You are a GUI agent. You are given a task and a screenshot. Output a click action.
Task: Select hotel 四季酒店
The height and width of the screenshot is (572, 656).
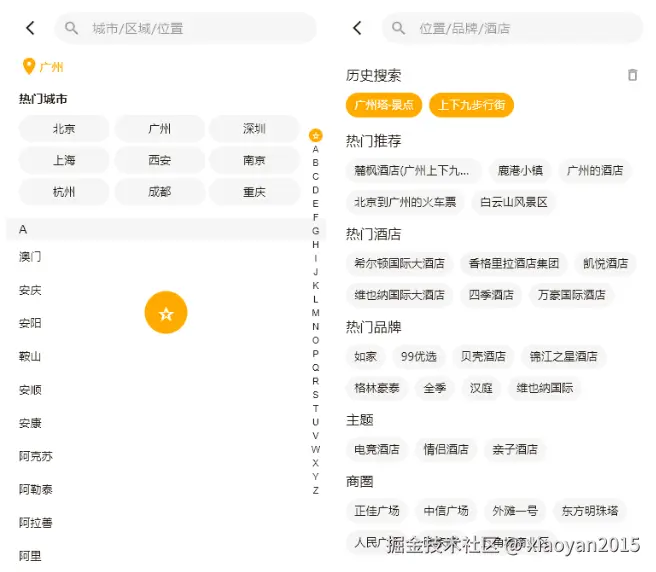[x=491, y=295]
